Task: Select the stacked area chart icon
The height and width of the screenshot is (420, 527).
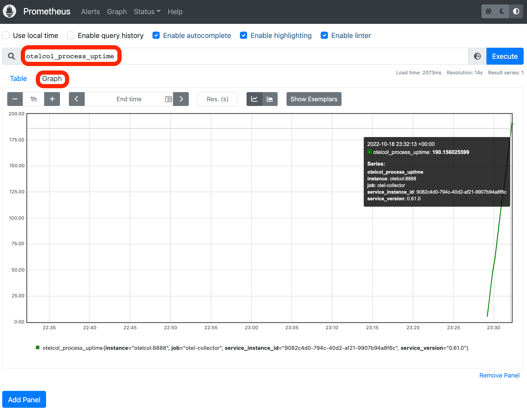Action: [270, 99]
